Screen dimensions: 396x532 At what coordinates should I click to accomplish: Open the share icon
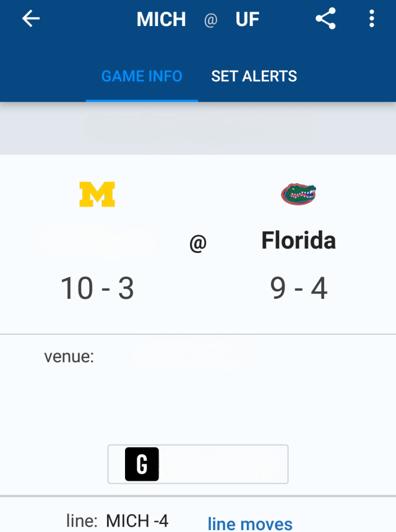coord(325,19)
